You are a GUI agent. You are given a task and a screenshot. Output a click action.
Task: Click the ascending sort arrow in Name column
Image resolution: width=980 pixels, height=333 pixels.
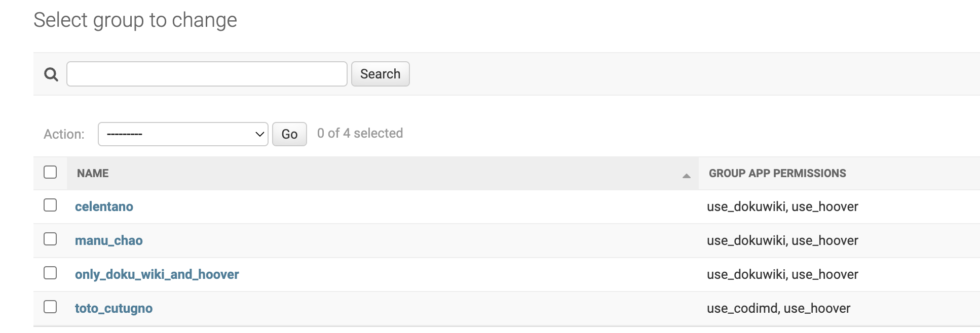point(686,176)
